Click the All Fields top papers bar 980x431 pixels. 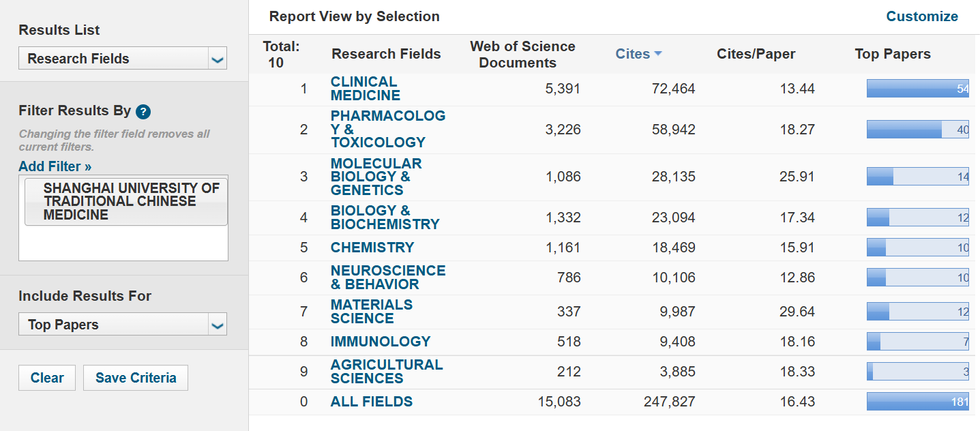tap(918, 402)
